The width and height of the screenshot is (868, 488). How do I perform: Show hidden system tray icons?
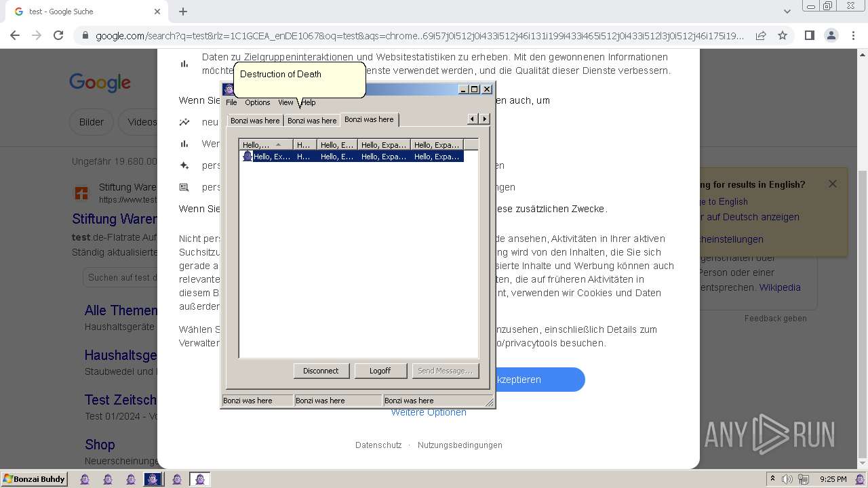tap(772, 479)
